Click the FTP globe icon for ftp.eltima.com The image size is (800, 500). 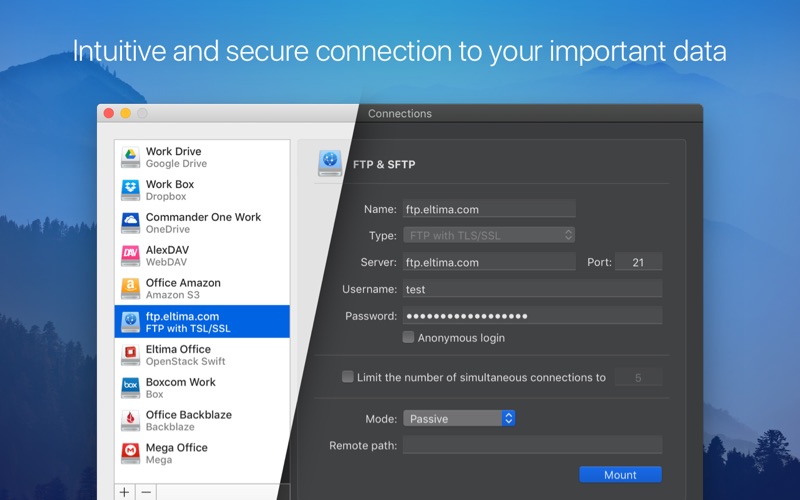tap(131, 321)
